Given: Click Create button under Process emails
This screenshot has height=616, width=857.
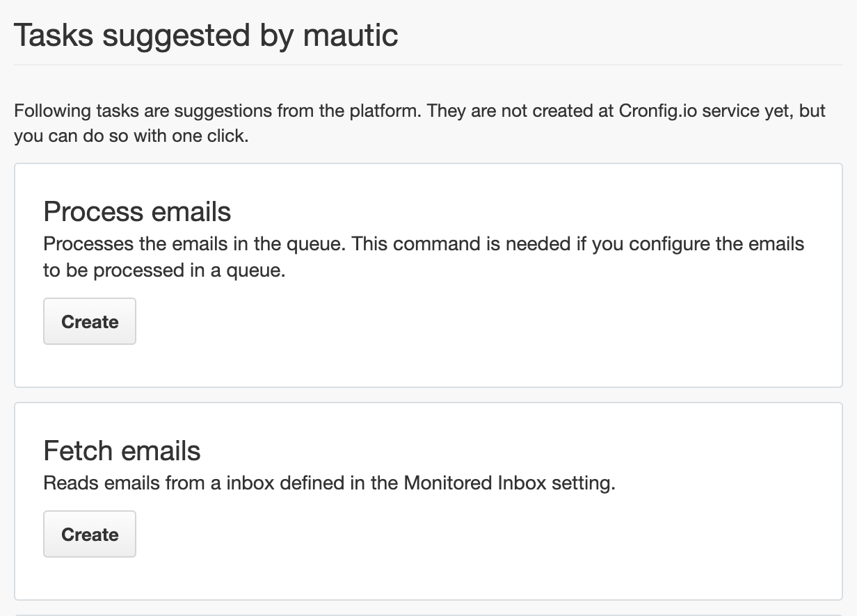Looking at the screenshot, I should coord(90,321).
